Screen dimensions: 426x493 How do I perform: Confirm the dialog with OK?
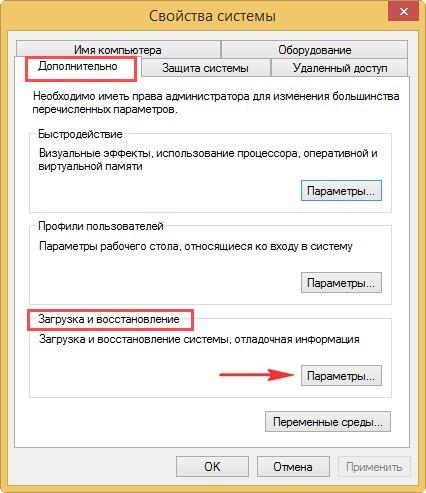click(x=212, y=467)
